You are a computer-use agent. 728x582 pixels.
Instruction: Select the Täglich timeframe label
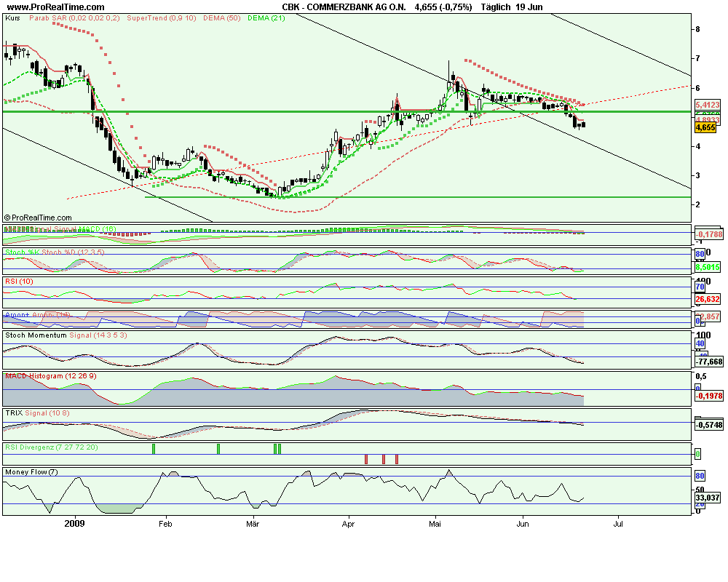tap(496, 7)
